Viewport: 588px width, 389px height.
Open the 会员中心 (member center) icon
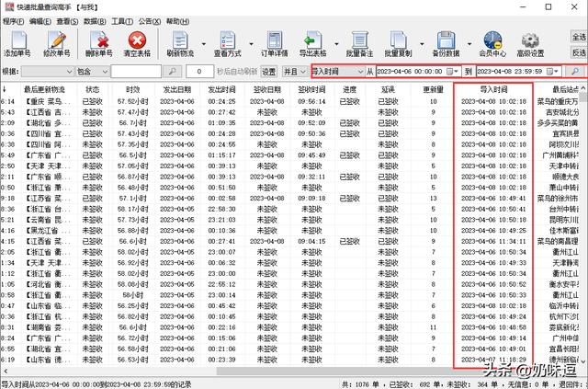point(493,42)
